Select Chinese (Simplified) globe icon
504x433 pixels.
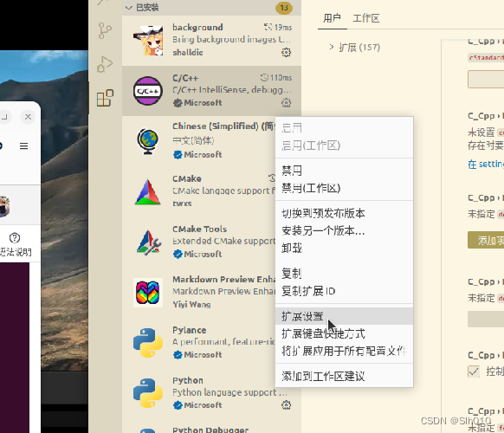click(148, 141)
